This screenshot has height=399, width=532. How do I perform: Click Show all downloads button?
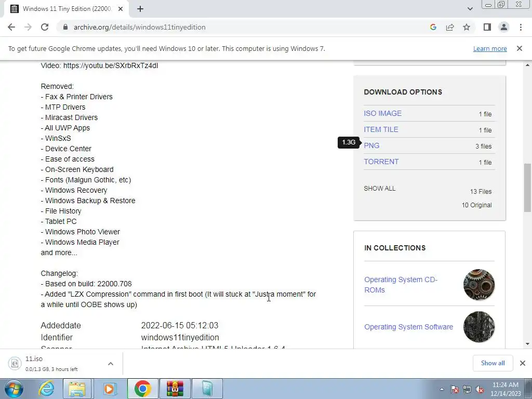(x=493, y=363)
